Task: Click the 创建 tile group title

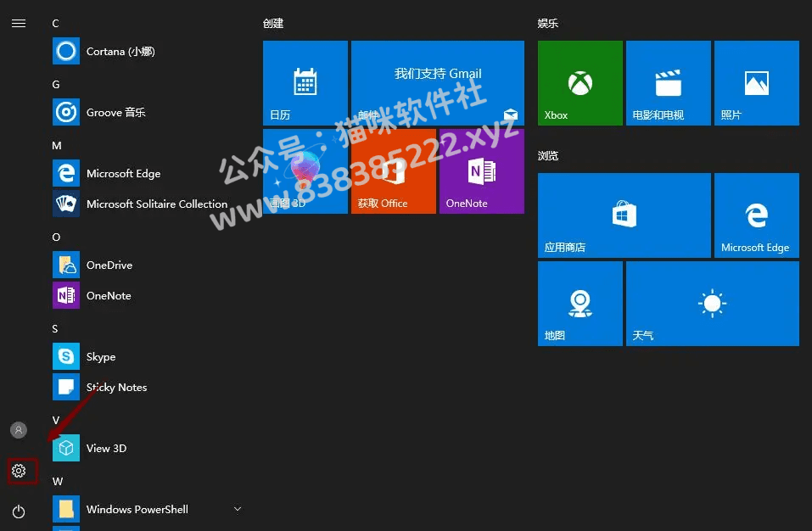Action: coord(273,23)
